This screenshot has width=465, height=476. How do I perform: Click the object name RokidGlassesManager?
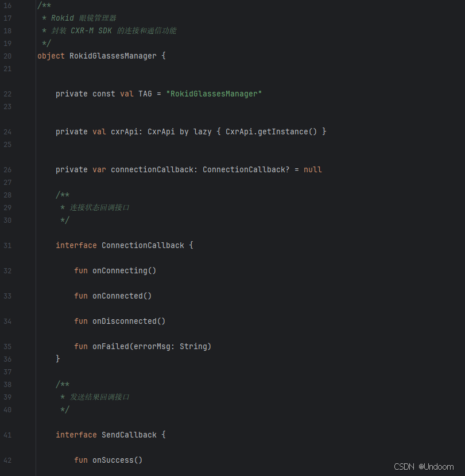113,56
